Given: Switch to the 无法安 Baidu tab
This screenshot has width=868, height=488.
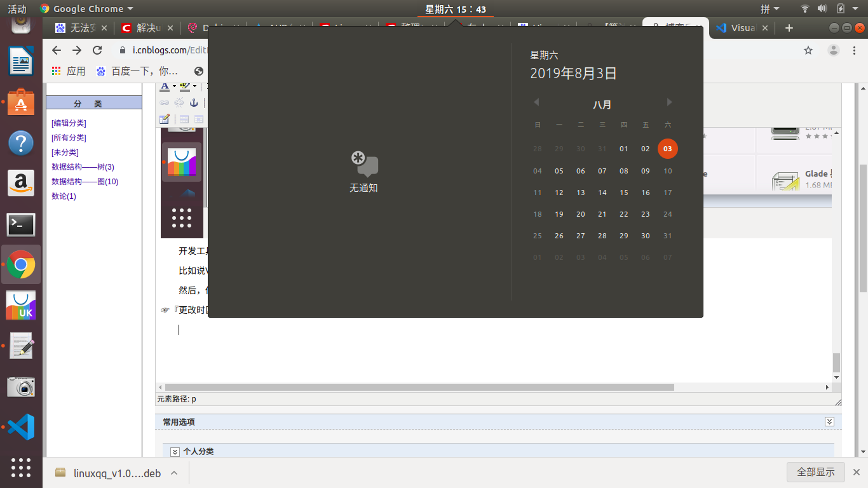Looking at the screenshot, I should pyautogui.click(x=80, y=28).
